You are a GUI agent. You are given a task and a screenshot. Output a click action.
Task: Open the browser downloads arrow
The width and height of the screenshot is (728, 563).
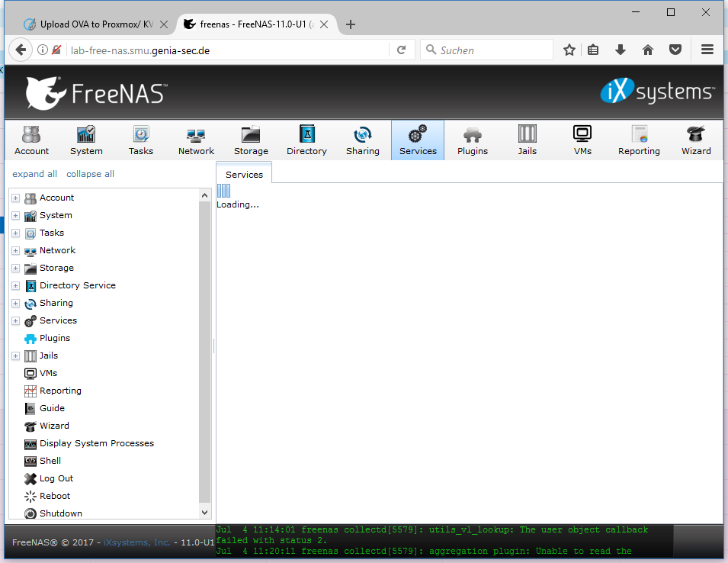coord(621,50)
